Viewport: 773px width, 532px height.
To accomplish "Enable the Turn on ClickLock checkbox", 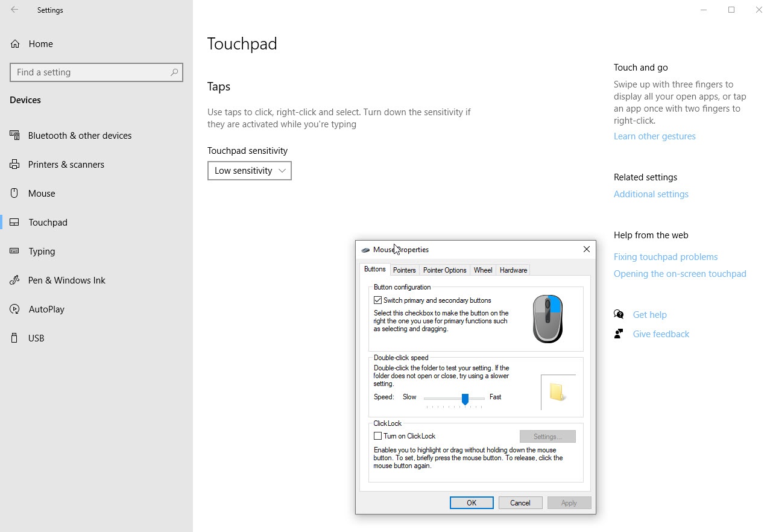I will (x=378, y=436).
